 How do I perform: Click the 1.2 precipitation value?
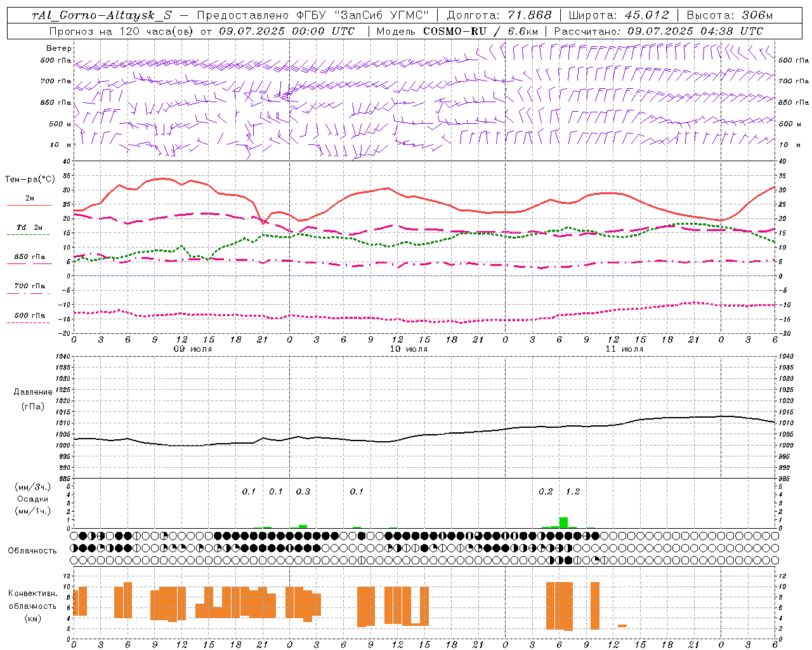click(x=573, y=491)
